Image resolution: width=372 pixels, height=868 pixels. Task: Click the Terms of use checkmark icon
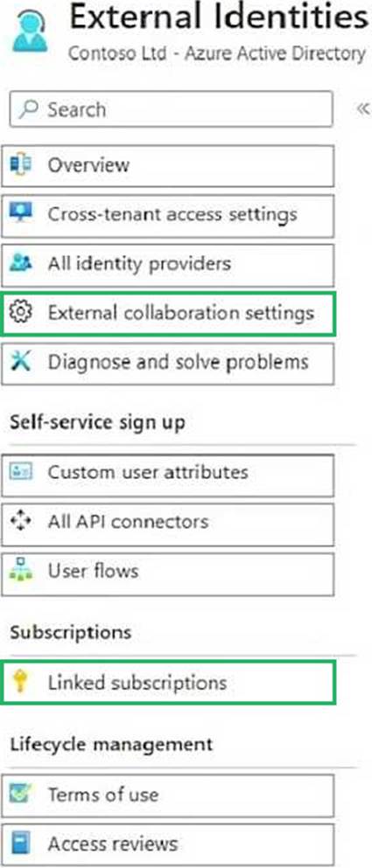pos(21,795)
